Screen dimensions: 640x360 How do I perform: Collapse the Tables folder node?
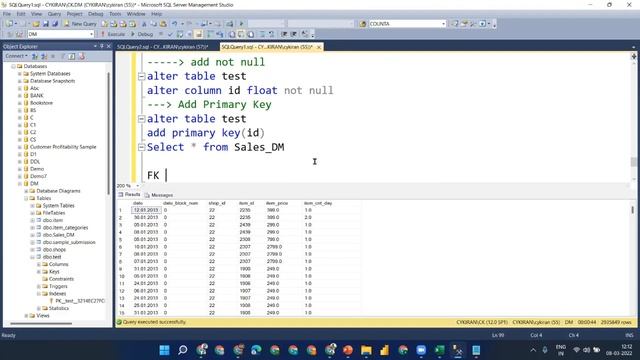pyautogui.click(x=26, y=198)
